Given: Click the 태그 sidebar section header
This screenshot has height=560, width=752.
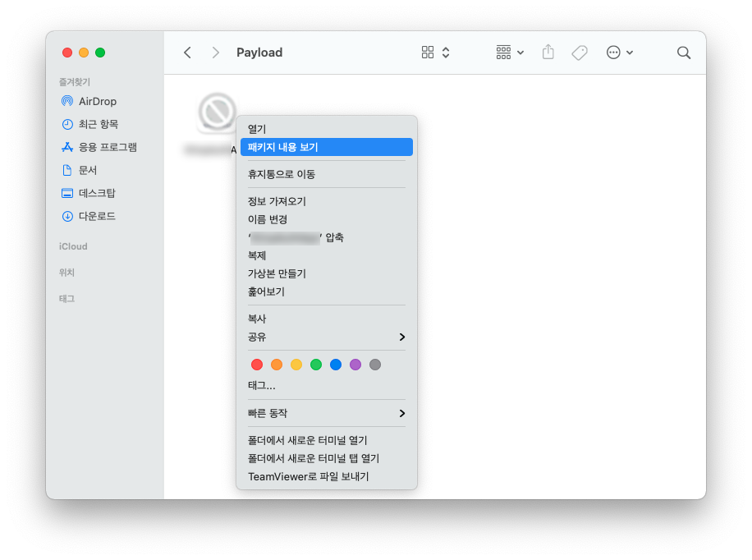Looking at the screenshot, I should 66,298.
